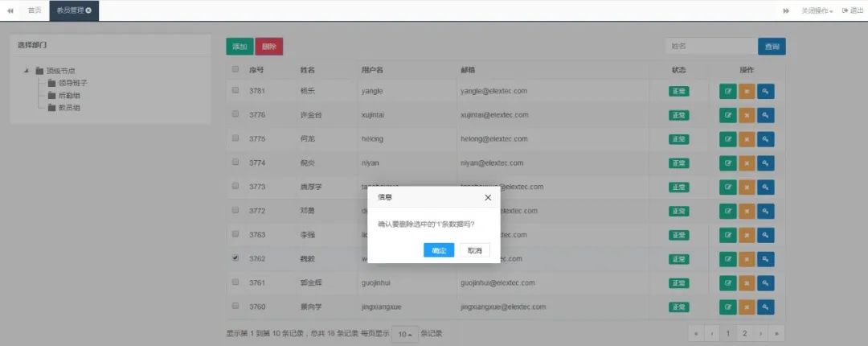The height and width of the screenshot is (346, 868).
Task: Click the orange delete icon in row 3761
Action: (747, 283)
